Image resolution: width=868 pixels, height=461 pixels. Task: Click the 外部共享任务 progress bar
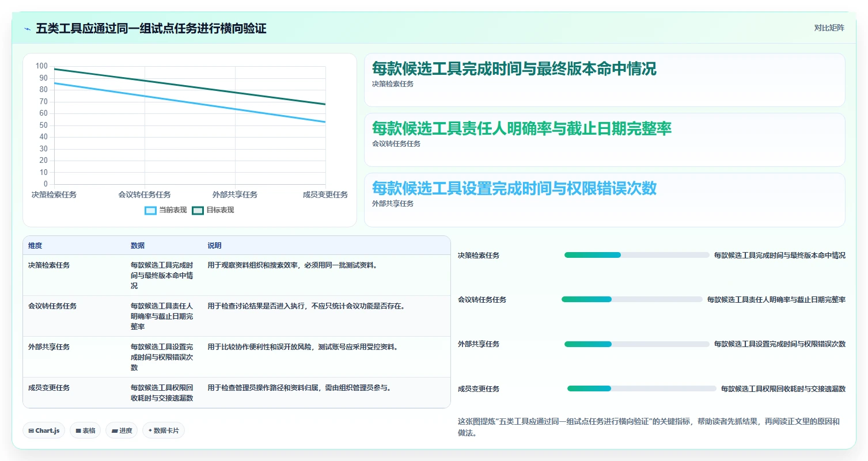636,344
